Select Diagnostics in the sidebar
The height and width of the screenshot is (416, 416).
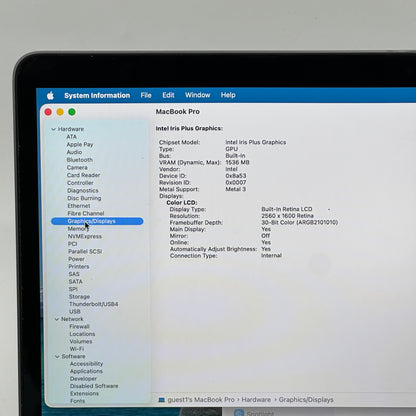point(83,190)
